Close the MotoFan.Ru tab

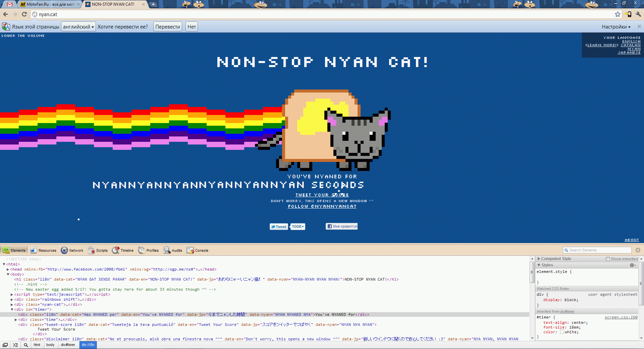pos(78,4)
